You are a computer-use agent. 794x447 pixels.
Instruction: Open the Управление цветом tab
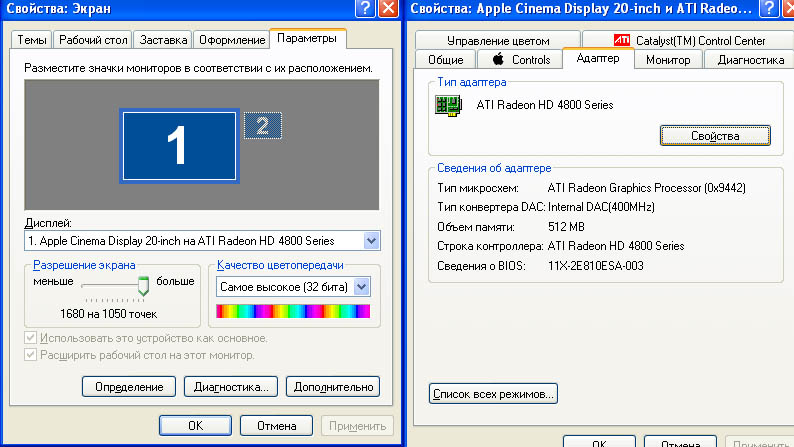[498, 40]
